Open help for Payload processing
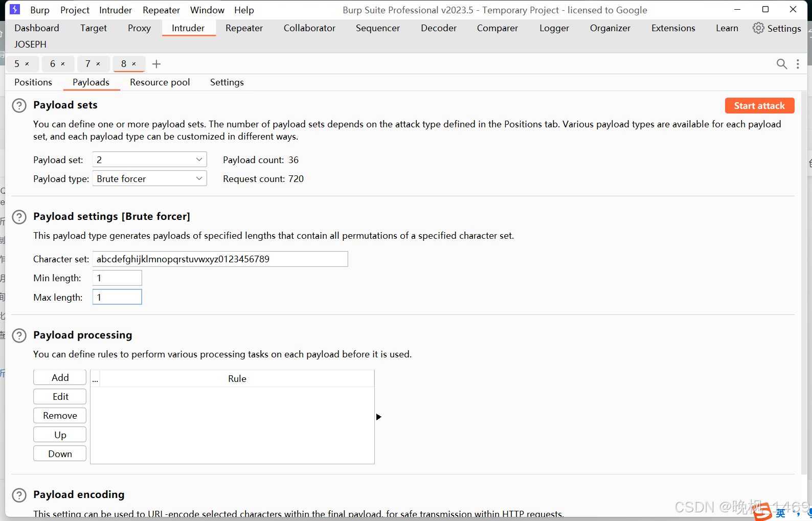The height and width of the screenshot is (521, 812). pyautogui.click(x=19, y=335)
